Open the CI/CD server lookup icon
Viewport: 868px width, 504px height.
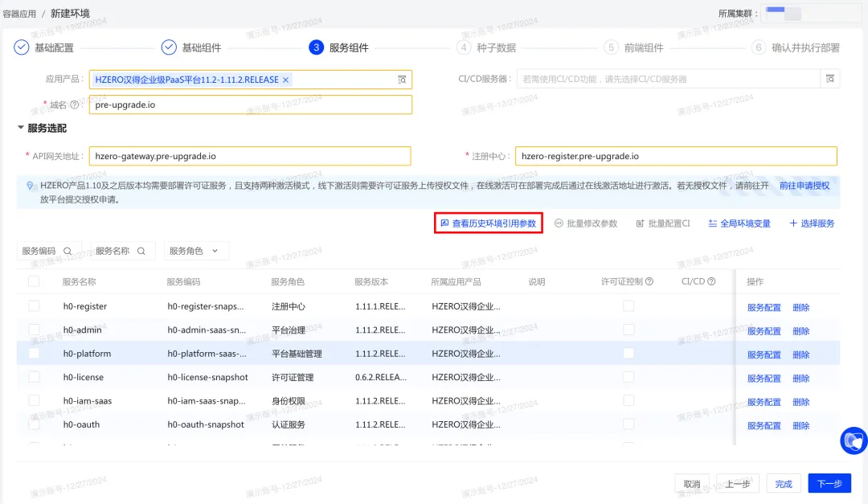[829, 79]
